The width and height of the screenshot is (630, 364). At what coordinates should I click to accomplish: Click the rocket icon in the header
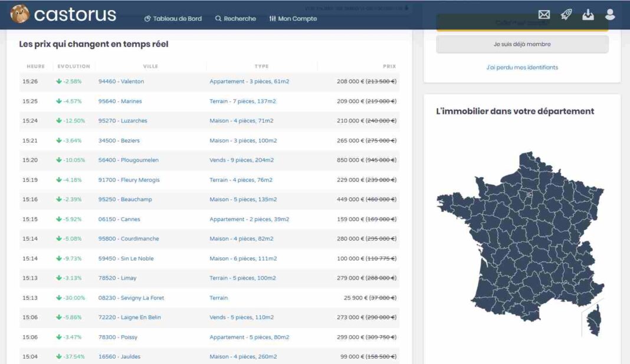(x=565, y=15)
